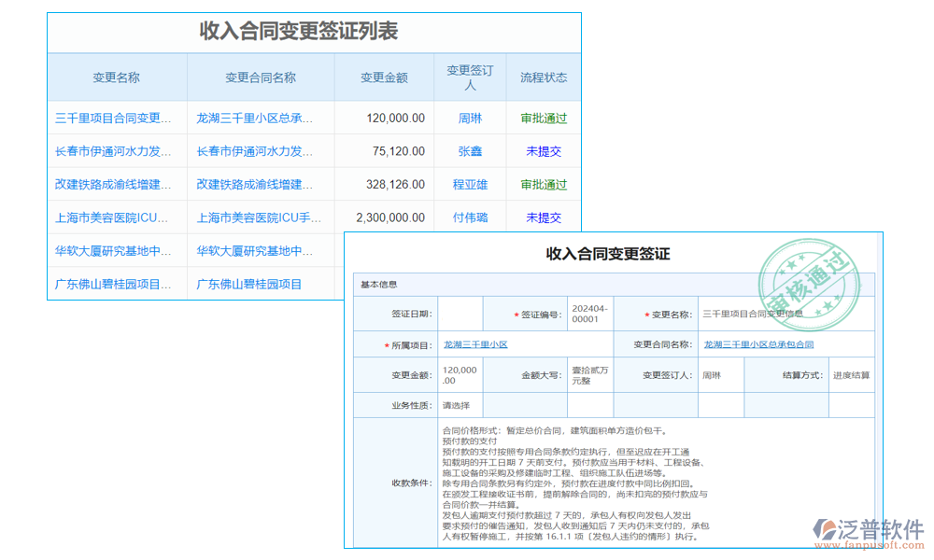Open the 广东佛山碧桂园项目 change record
Screen dimensions: 934x560
tap(112, 283)
